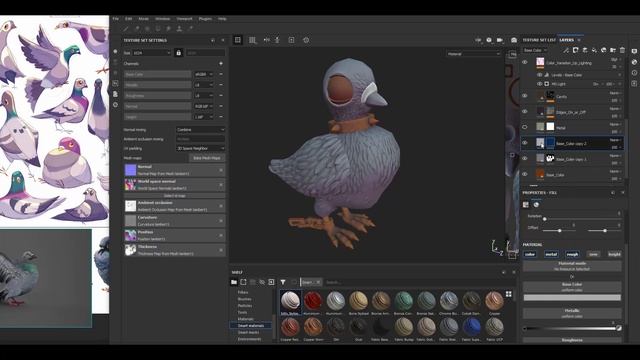
Task: Click Base Color uniform color button
Action: [x=572, y=287]
